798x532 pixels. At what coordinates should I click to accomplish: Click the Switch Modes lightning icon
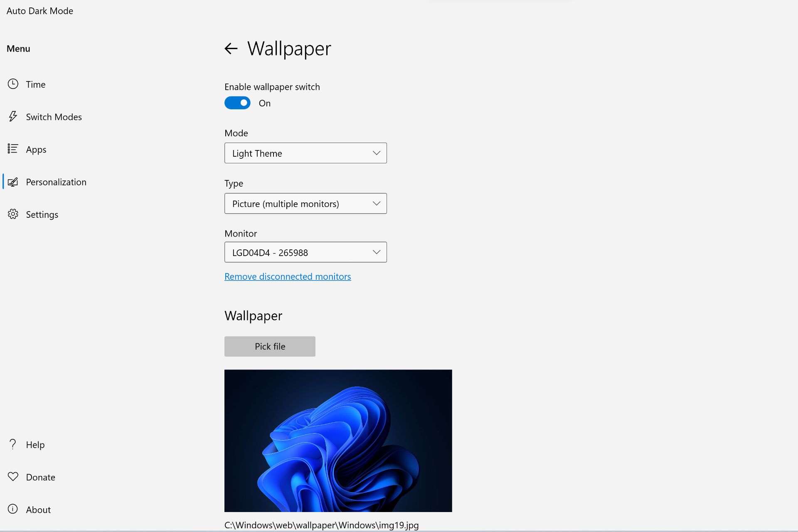pyautogui.click(x=13, y=116)
